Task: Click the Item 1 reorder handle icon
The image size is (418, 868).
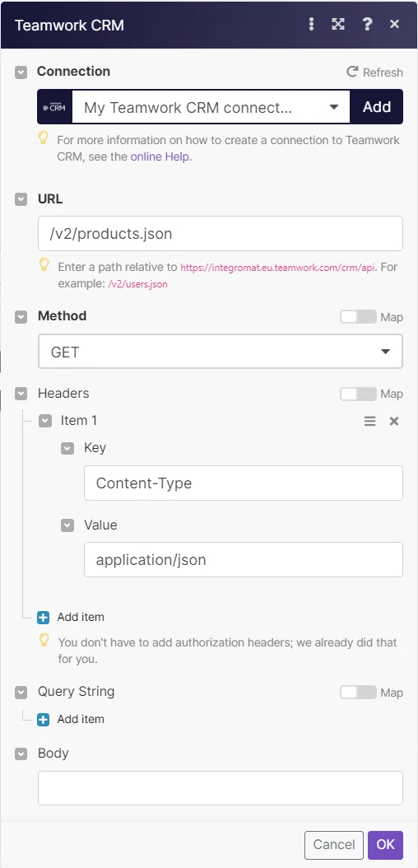Action: tap(370, 422)
